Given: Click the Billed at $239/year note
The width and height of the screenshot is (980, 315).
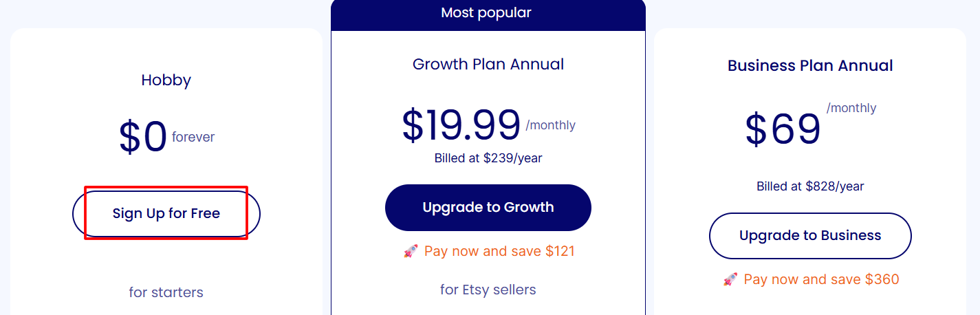Looking at the screenshot, I should (488, 158).
